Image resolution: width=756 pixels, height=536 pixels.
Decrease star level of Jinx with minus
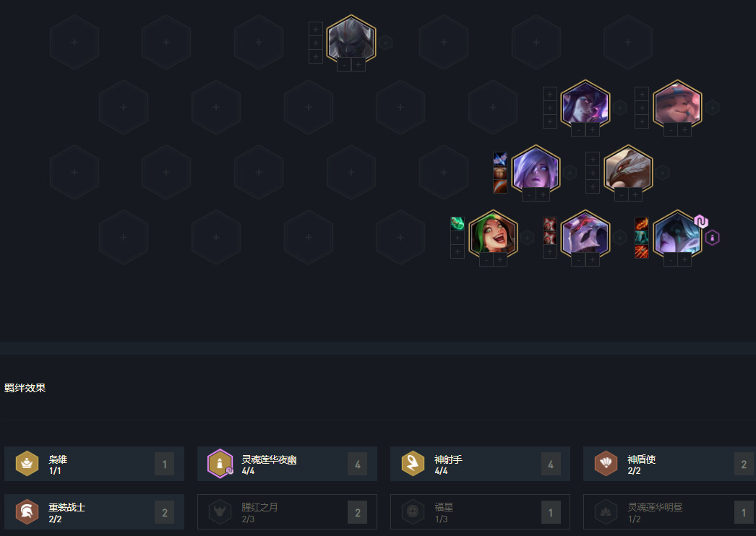tap(486, 260)
